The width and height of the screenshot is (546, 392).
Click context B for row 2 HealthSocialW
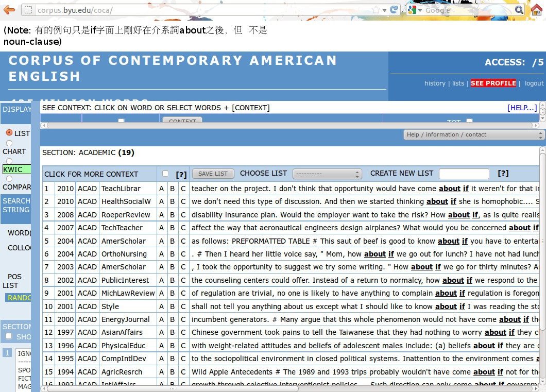(173, 201)
